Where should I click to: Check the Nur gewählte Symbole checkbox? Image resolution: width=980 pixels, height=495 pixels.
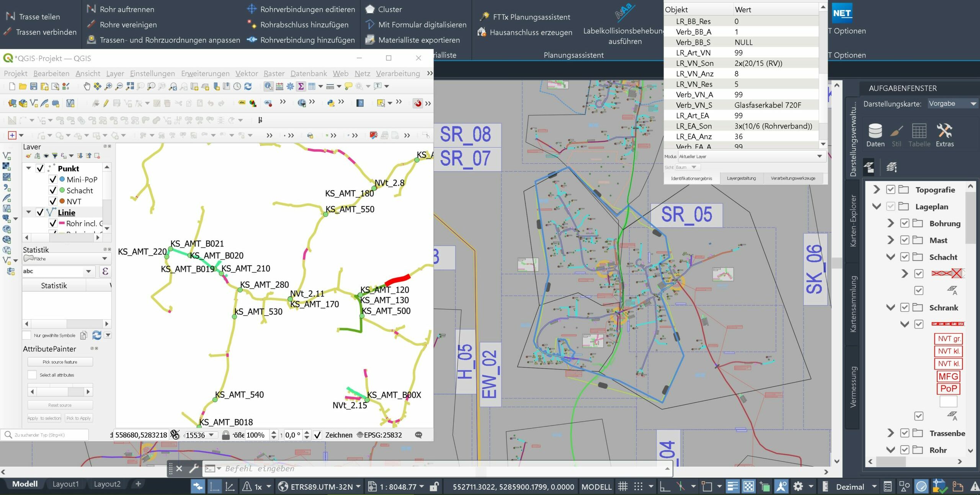(26, 335)
